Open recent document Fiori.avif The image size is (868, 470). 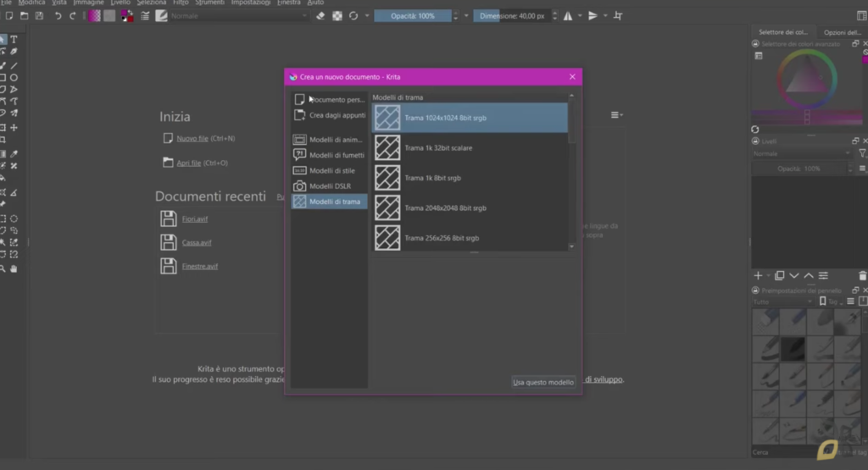[195, 219]
